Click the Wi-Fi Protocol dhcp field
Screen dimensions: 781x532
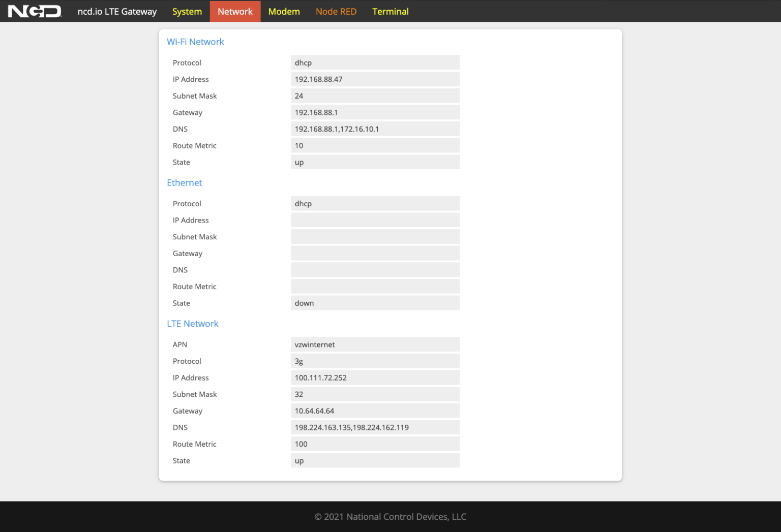pyautogui.click(x=375, y=62)
